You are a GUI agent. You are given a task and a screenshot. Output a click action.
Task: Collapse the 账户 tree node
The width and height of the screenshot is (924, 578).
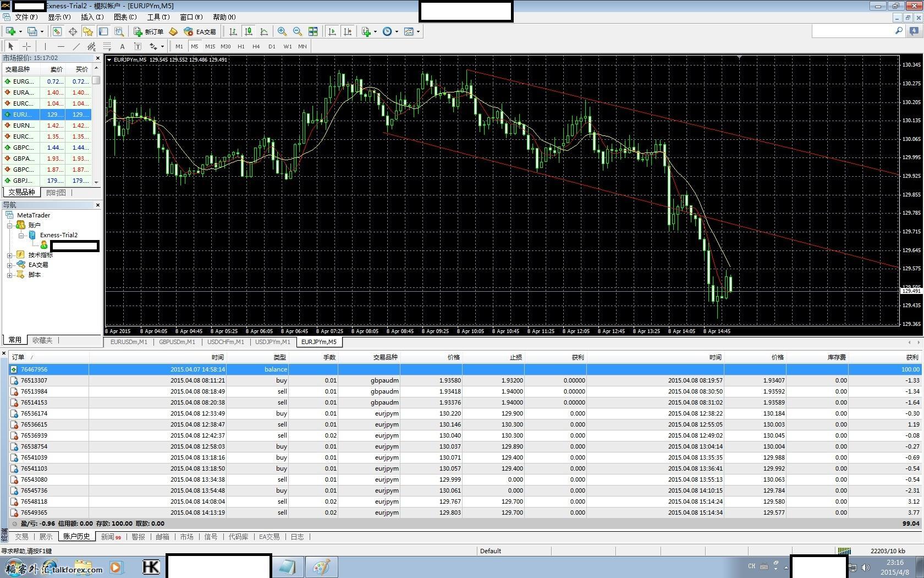(9, 225)
